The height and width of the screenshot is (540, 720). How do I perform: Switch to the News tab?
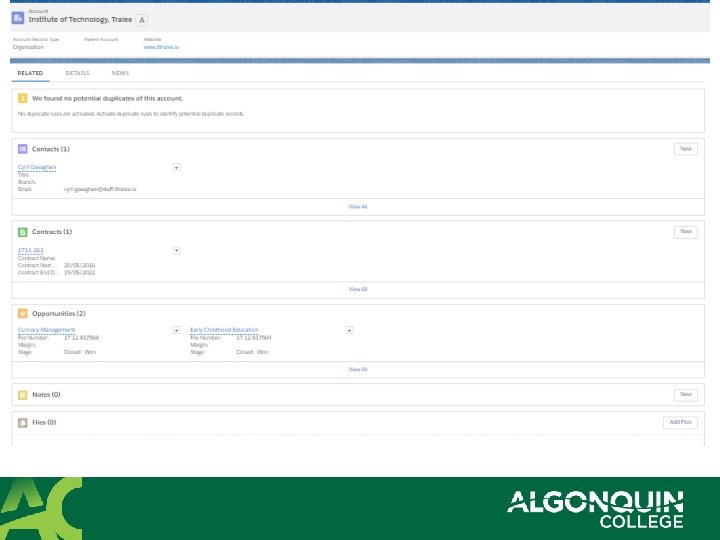(120, 73)
